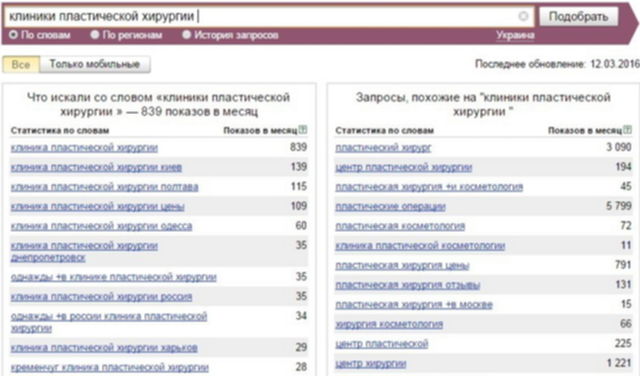This screenshot has height=376, width=640.
Task: Open 'клиника пластической хирургии цены' link
Action: tap(98, 206)
